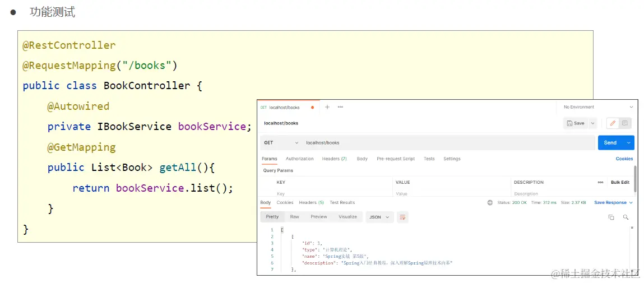
Task: Click the @Autowired annotation in code
Action: click(78, 106)
